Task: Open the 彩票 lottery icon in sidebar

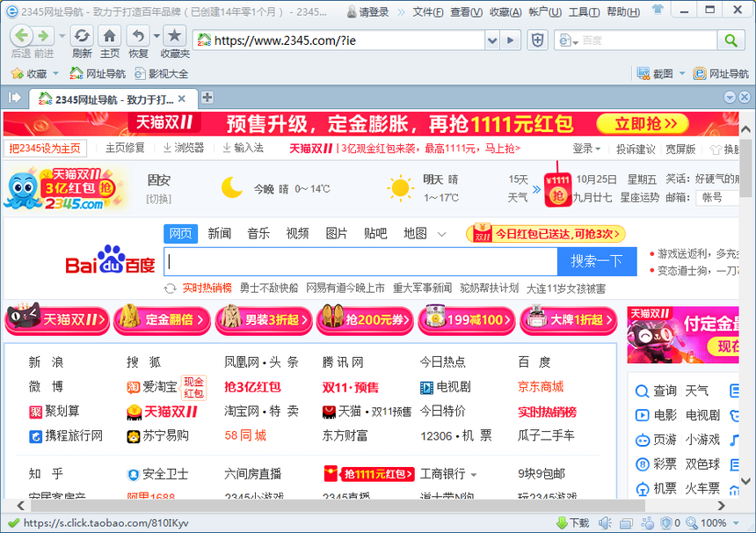Action: [643, 464]
